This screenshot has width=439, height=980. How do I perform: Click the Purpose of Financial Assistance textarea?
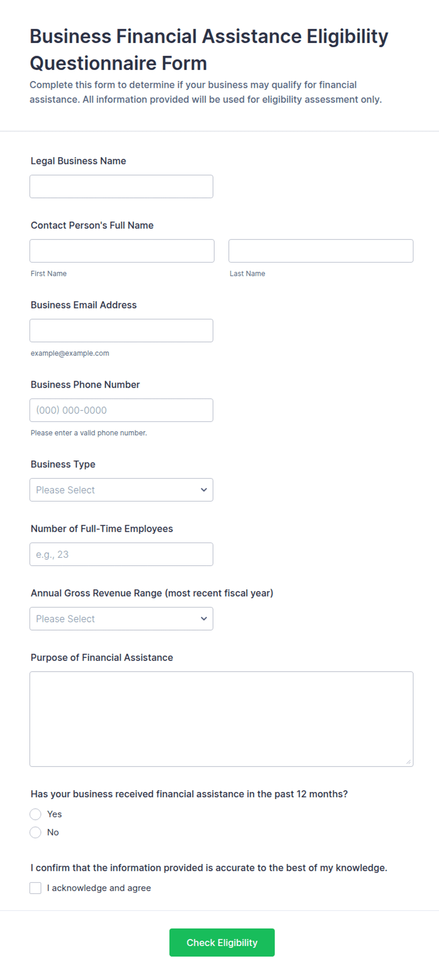click(221, 719)
